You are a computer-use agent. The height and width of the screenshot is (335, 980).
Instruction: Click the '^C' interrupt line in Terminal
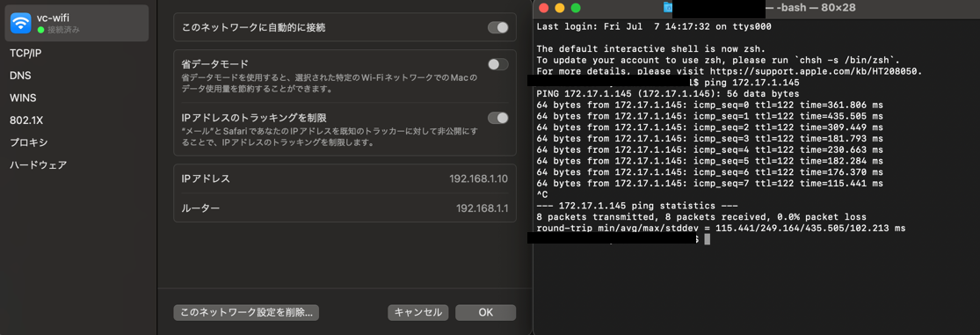click(x=542, y=195)
